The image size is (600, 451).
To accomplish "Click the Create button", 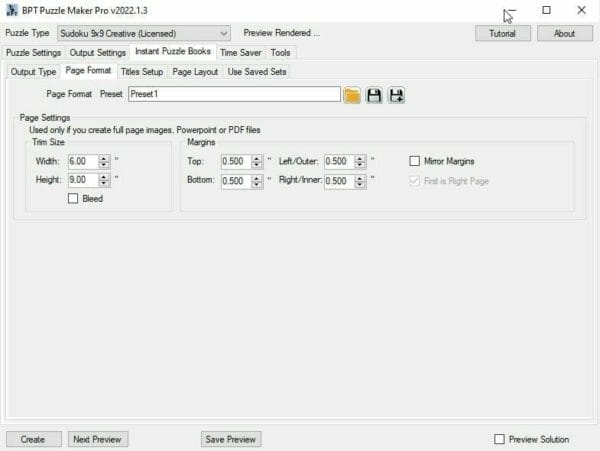I will tap(34, 439).
